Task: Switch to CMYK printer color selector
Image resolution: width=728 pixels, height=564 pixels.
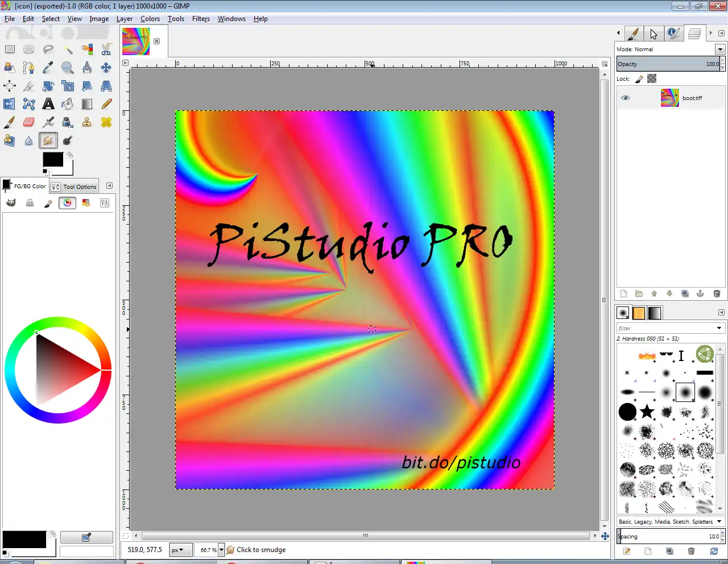Action: click(30, 203)
